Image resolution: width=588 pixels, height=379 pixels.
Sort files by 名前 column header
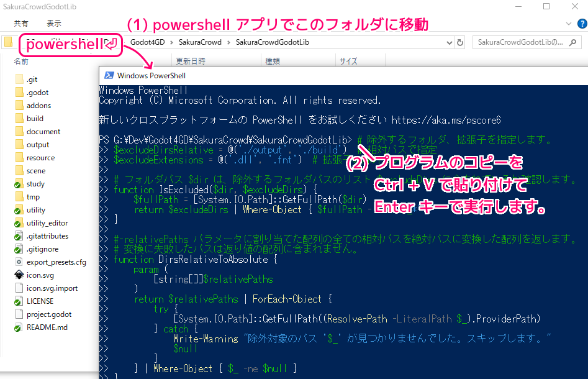(x=22, y=62)
